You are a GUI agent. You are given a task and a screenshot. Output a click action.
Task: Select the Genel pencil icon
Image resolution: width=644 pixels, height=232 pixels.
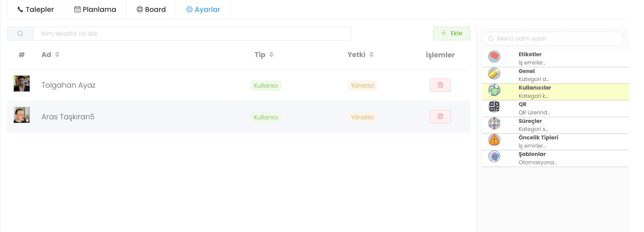494,74
